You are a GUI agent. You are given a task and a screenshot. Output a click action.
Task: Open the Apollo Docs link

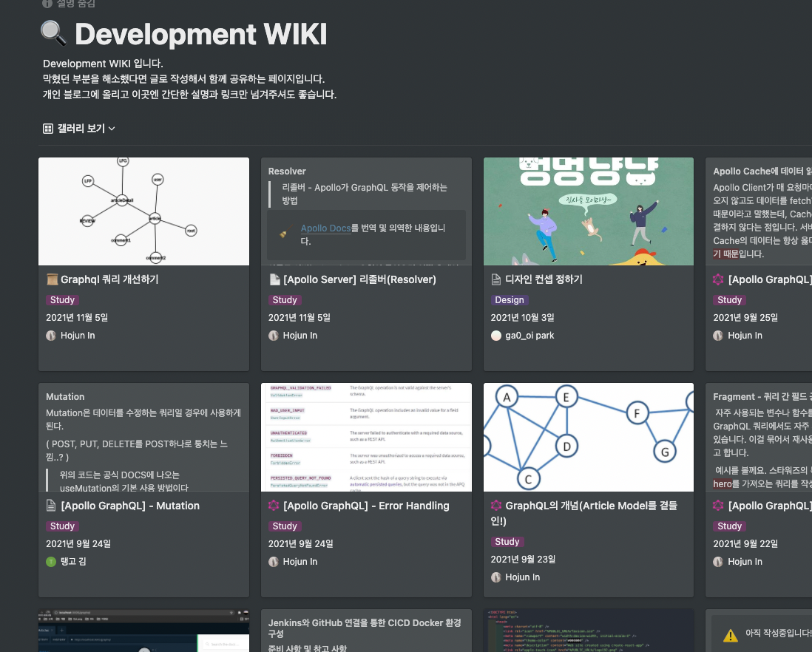(325, 228)
